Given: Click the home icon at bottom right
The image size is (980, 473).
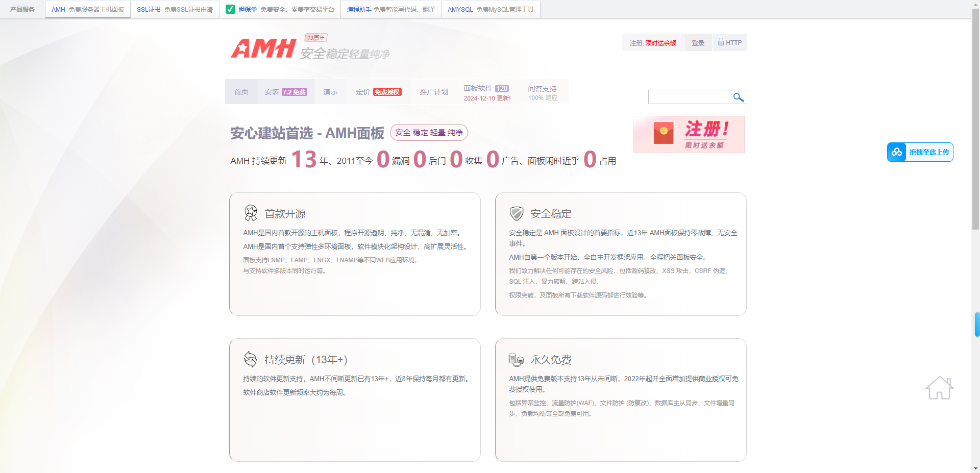Looking at the screenshot, I should click(x=939, y=388).
